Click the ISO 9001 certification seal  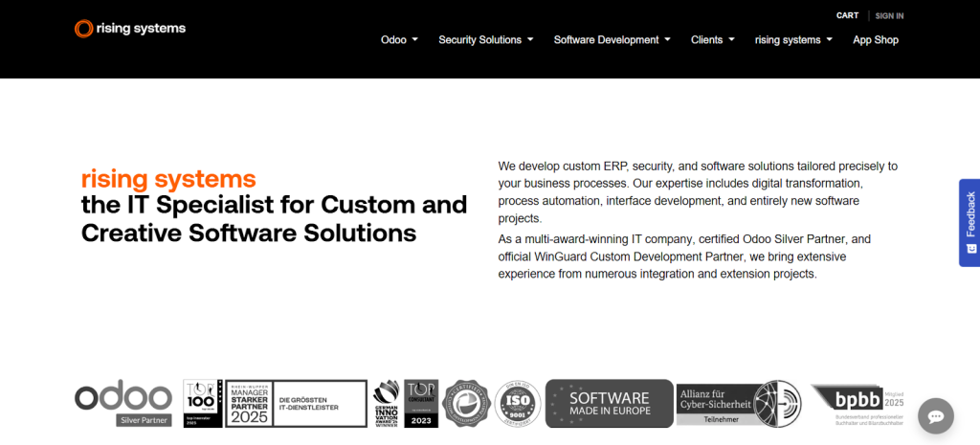click(x=518, y=404)
